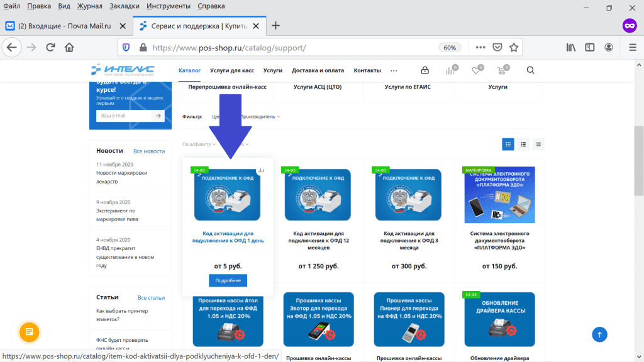Click the Подробнее button
644x362 pixels.
pos(228,280)
